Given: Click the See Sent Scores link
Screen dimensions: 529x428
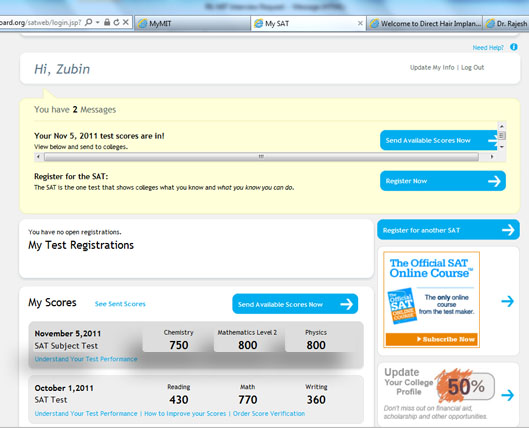Looking at the screenshot, I should coord(120,304).
